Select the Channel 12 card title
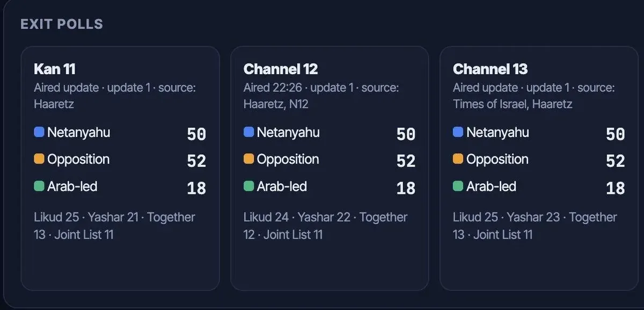Screen dimensions: 644x310 281,69
